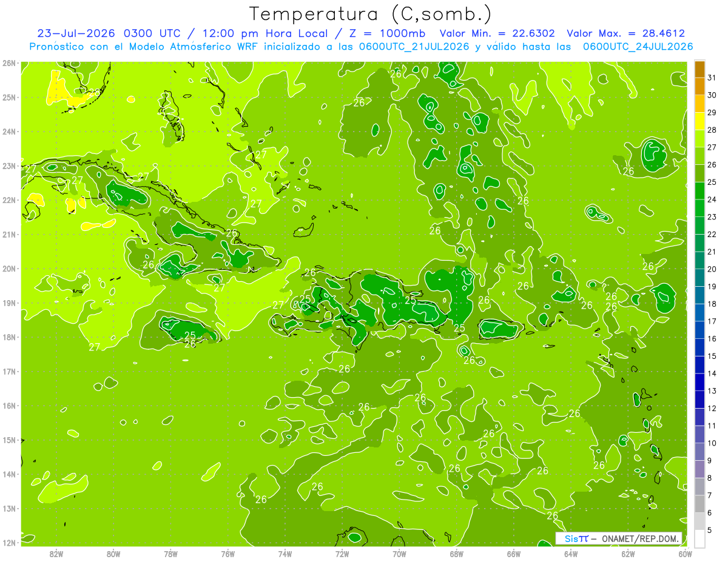Click the 60W longitude axis label
This screenshot has height=562, width=728.
(686, 554)
